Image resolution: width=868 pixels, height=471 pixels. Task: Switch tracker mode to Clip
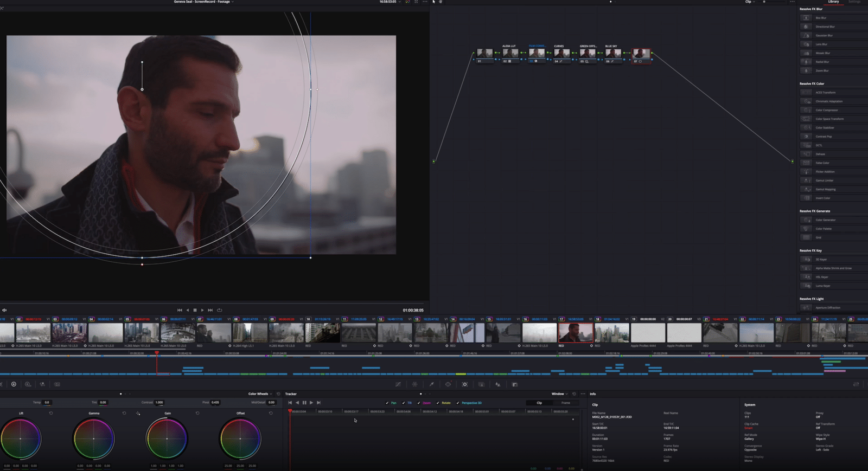539,403
